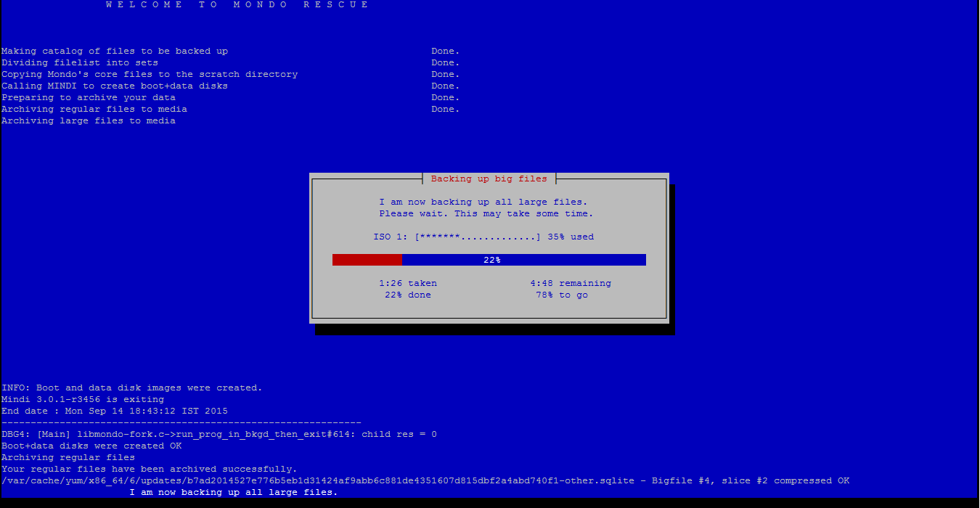Click 'Making catalog of files to be backed up'
This screenshot has width=980, height=508.
pos(115,52)
